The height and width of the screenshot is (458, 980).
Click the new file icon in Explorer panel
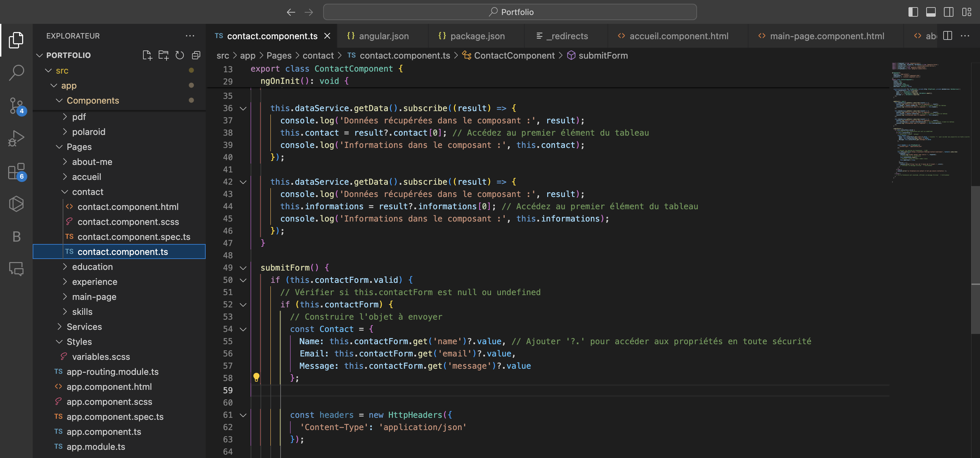[x=146, y=56]
